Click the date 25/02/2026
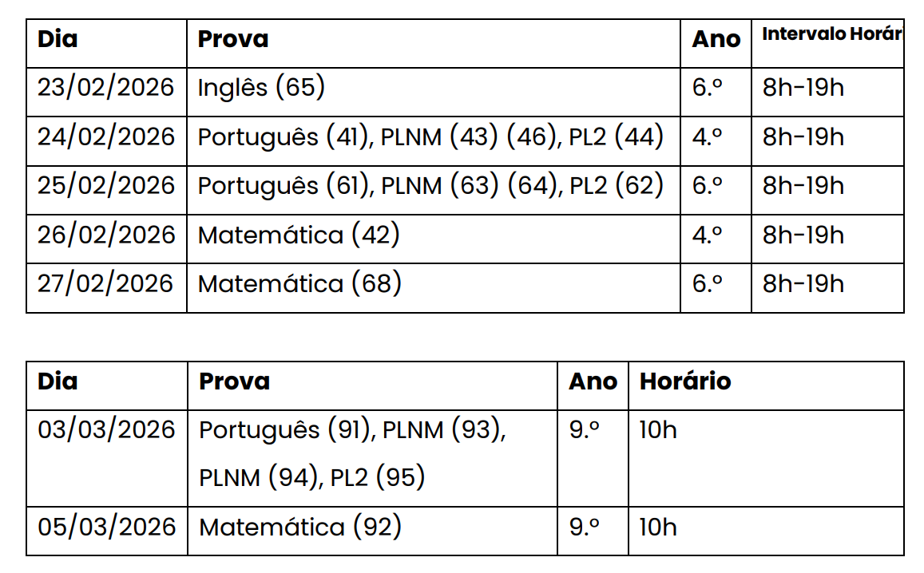 point(105,185)
